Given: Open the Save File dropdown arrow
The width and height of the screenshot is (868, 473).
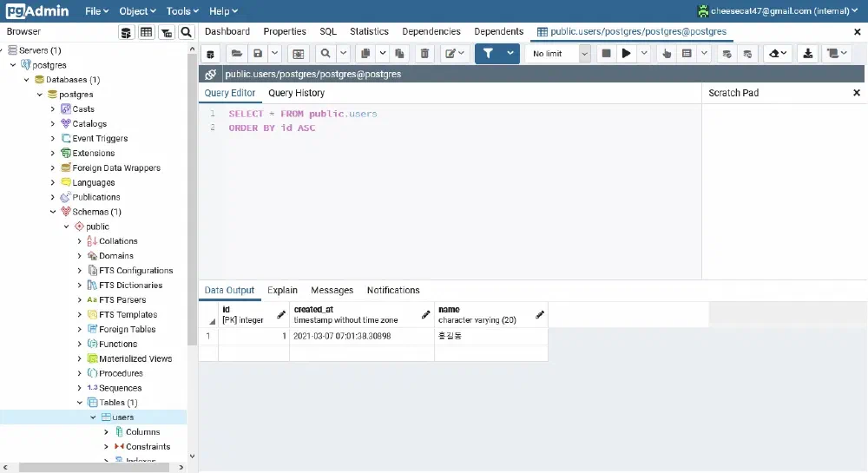Looking at the screenshot, I should tap(274, 54).
